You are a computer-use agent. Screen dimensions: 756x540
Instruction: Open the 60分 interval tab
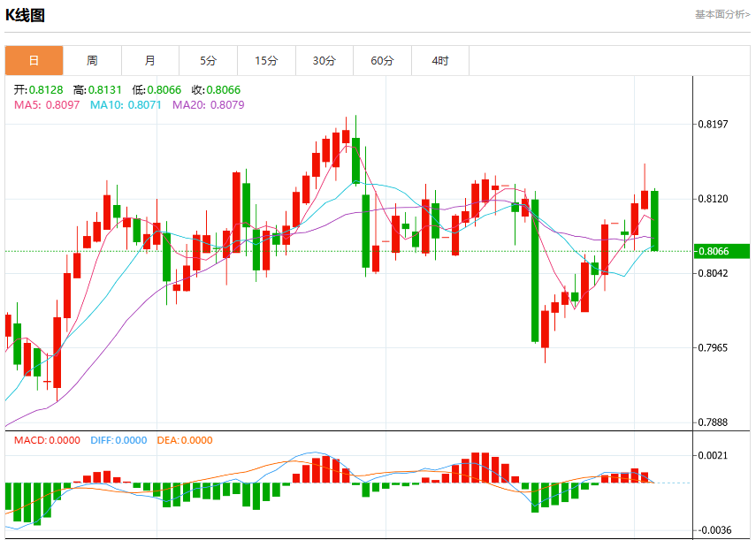382,61
